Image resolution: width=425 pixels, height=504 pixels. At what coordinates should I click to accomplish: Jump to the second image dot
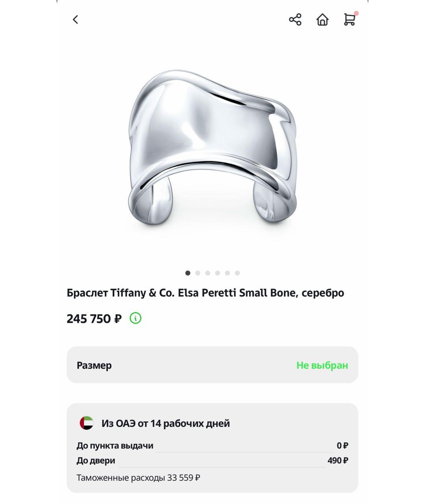click(198, 273)
